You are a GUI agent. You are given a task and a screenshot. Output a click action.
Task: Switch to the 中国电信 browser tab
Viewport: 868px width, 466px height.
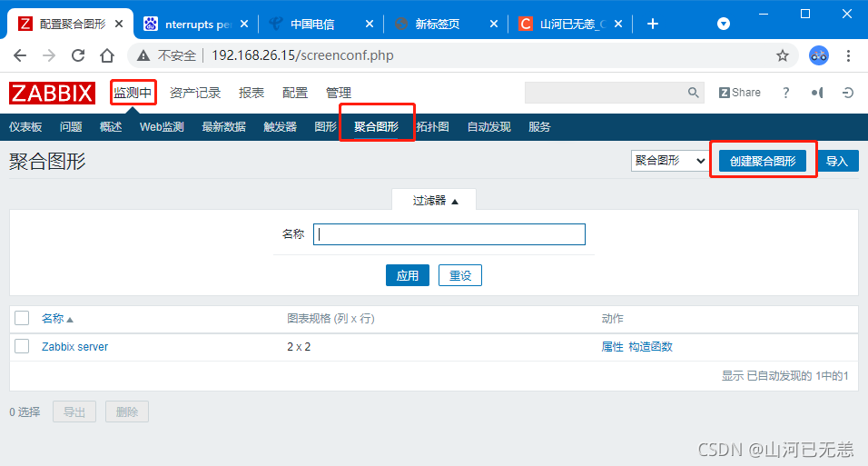coord(321,24)
